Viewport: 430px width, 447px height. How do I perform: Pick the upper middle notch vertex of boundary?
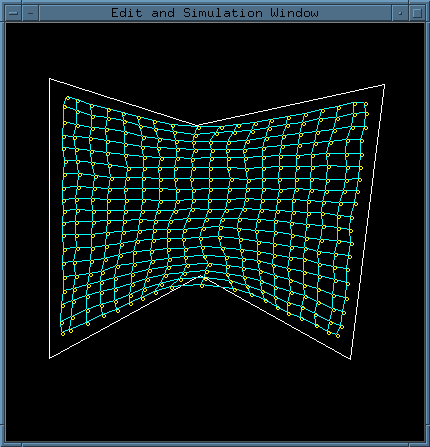[197, 126]
